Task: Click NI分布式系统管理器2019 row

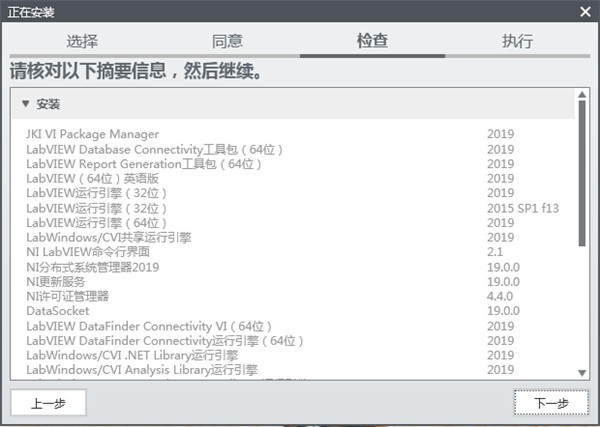Action: 92,267
